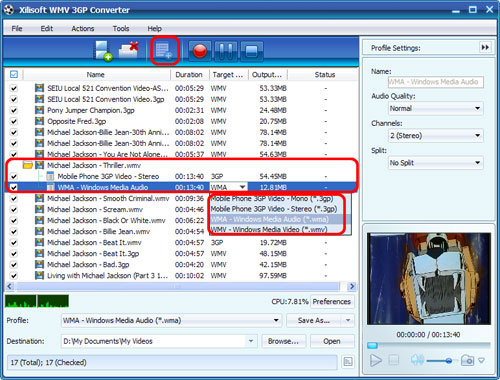The image size is (500, 380).
Task: Open the Audio Quality dropdown
Action: pos(436,108)
